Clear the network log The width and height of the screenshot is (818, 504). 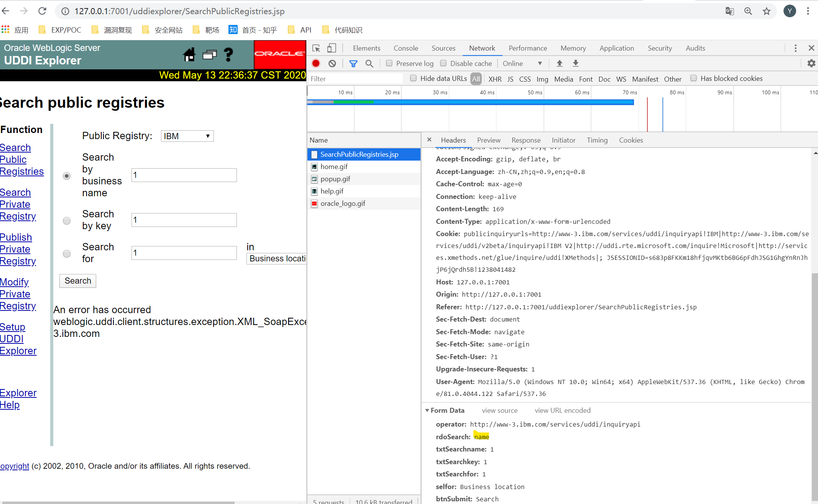point(332,64)
